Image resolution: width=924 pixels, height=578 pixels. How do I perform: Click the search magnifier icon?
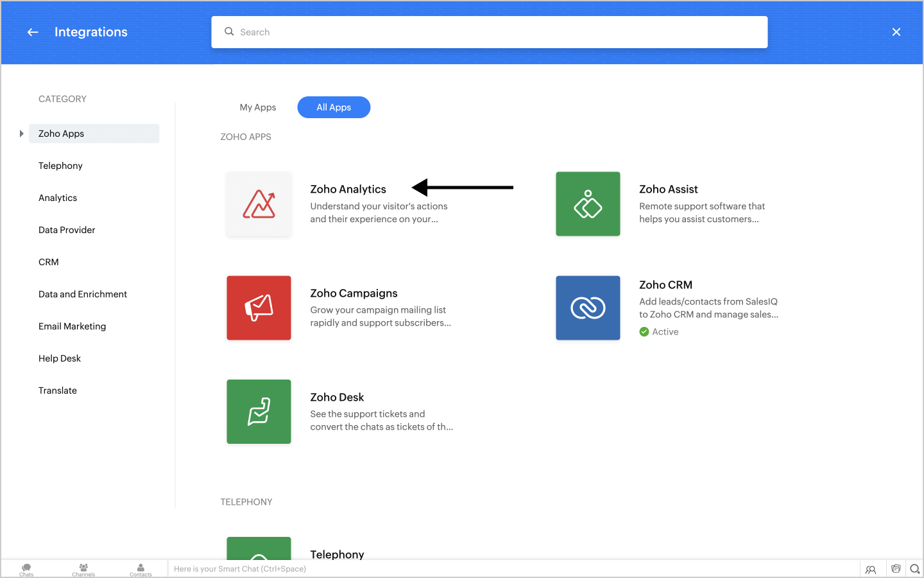point(229,31)
